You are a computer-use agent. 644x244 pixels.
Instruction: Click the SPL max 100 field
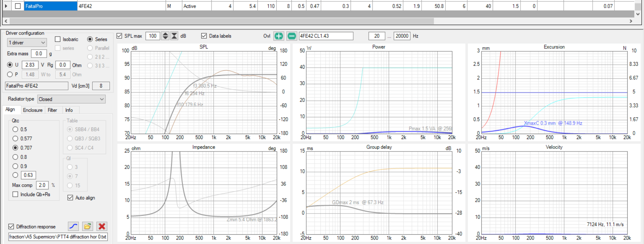[x=153, y=36]
